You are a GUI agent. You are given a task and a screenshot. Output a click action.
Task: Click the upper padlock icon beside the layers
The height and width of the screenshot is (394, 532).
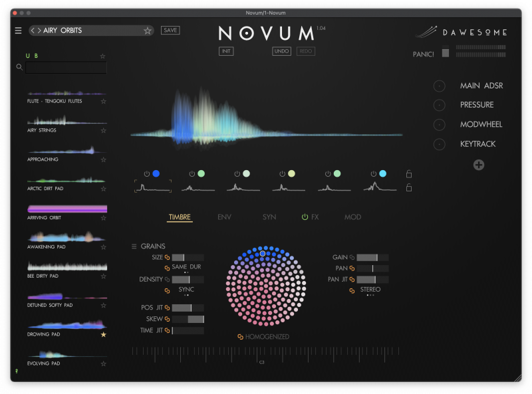(409, 174)
